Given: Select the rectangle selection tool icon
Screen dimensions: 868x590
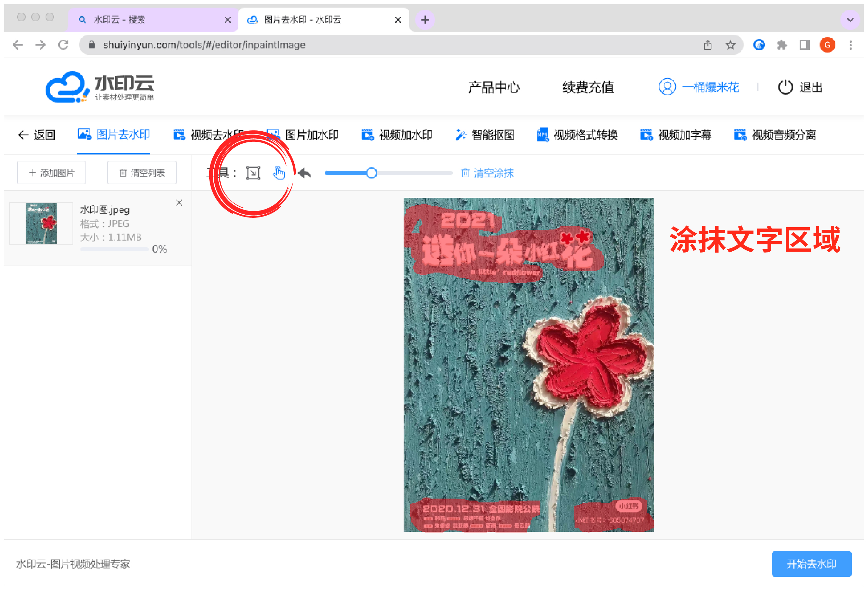Looking at the screenshot, I should (x=253, y=173).
